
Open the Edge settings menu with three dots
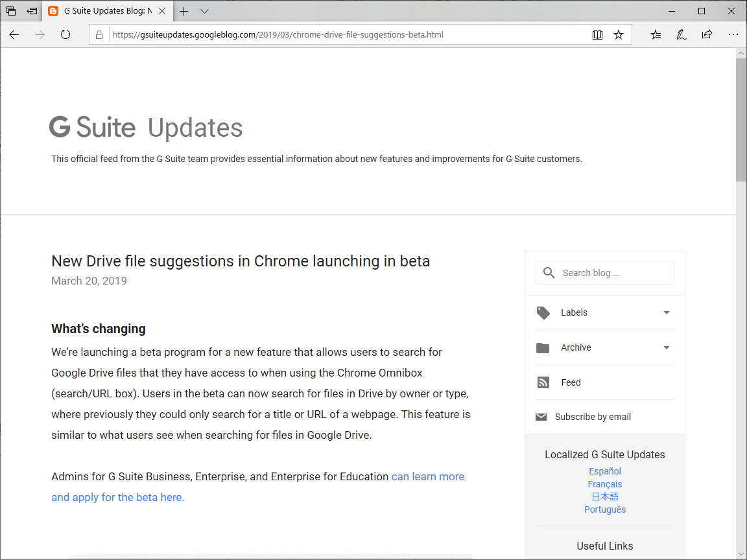[733, 35]
